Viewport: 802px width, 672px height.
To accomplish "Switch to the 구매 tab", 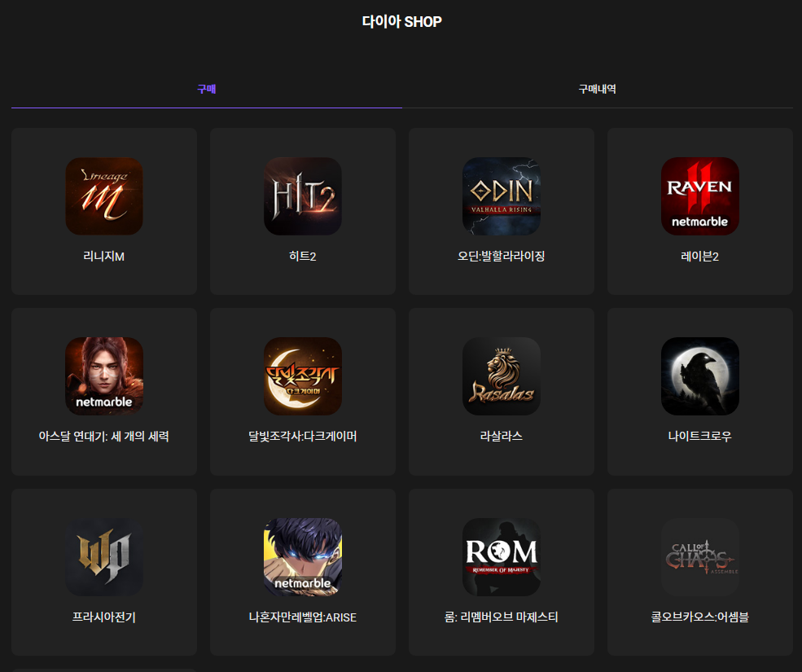I will [x=207, y=89].
